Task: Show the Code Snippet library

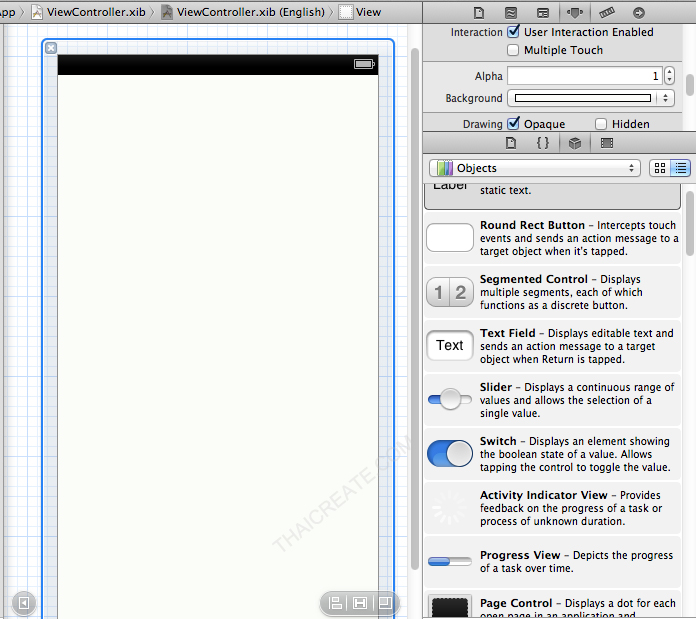Action: pos(542,143)
